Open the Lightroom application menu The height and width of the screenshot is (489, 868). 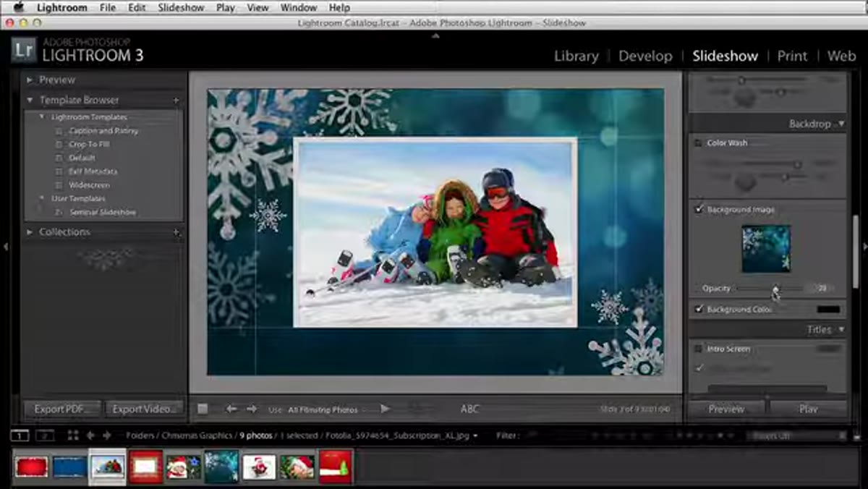point(61,8)
